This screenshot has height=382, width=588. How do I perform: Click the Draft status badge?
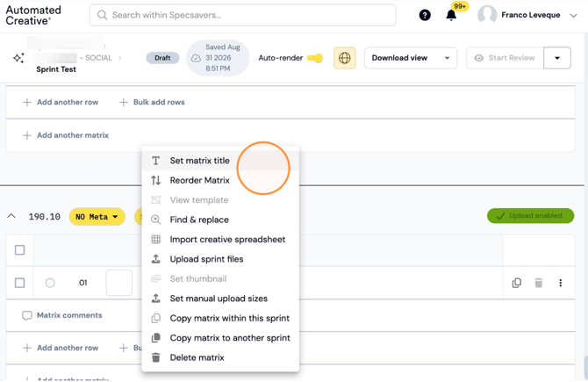pyautogui.click(x=162, y=58)
